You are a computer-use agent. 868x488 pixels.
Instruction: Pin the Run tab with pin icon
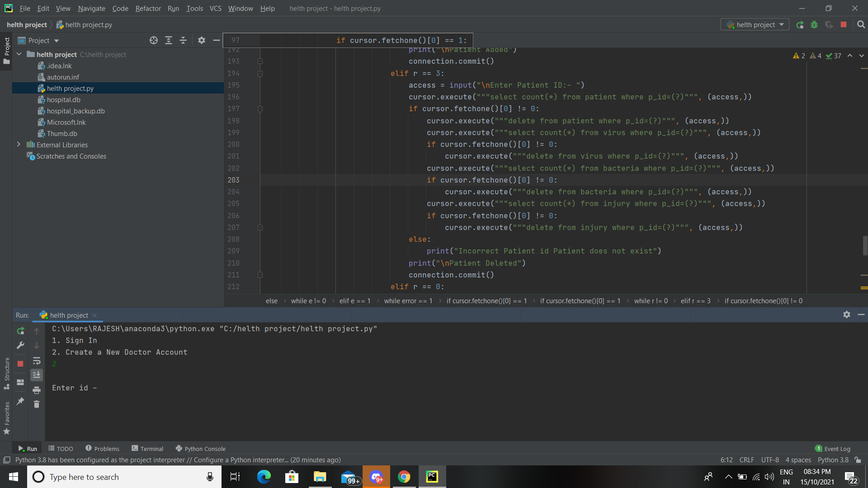[20, 401]
